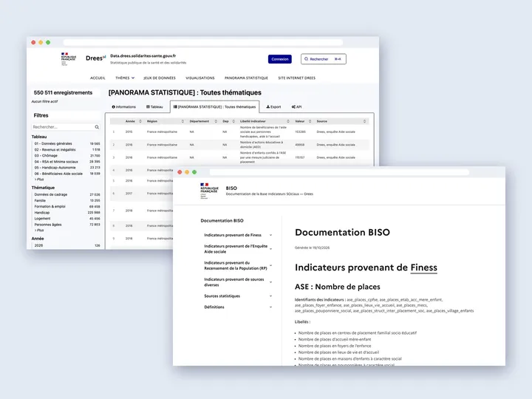Click Documentation BISO sidebar heading
Viewport: 532px width, 399px height.
[x=222, y=220]
